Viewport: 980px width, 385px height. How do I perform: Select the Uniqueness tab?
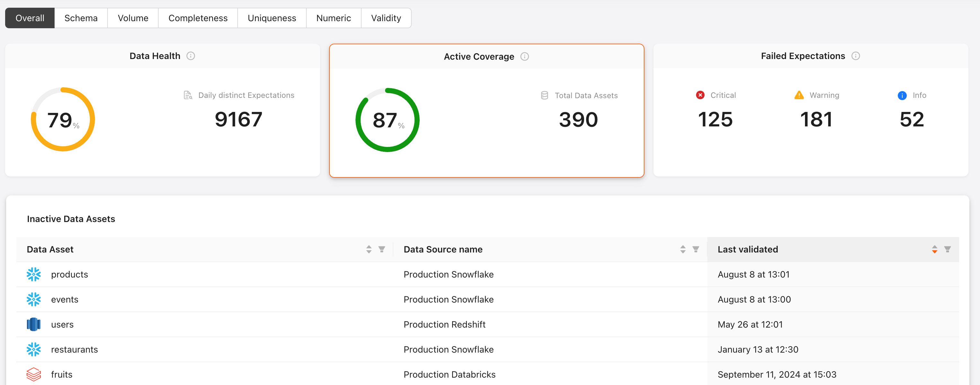click(x=272, y=18)
